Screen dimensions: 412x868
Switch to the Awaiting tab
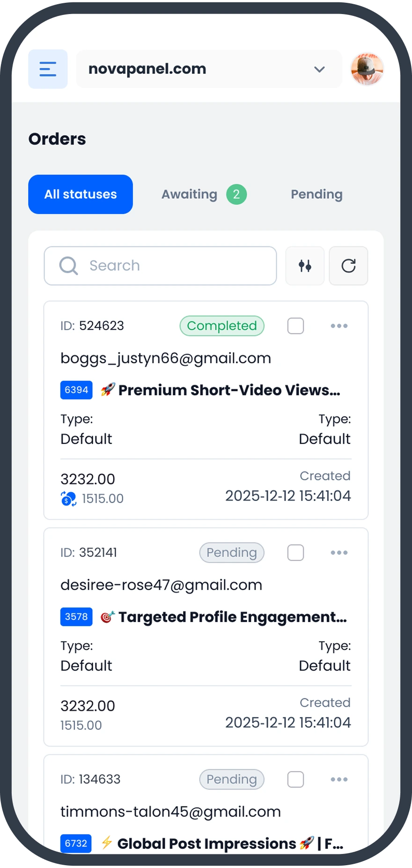click(x=204, y=194)
